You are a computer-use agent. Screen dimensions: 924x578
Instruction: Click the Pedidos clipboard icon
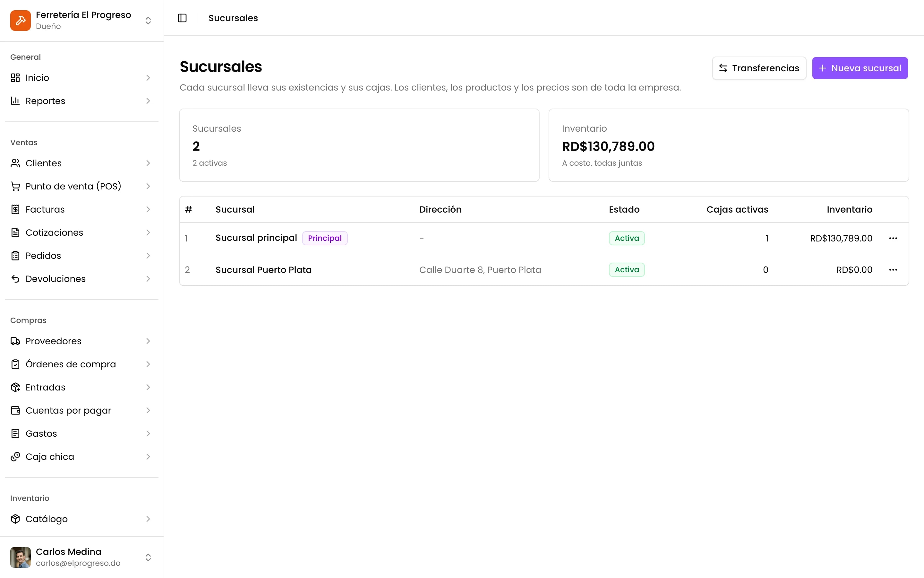coord(15,256)
